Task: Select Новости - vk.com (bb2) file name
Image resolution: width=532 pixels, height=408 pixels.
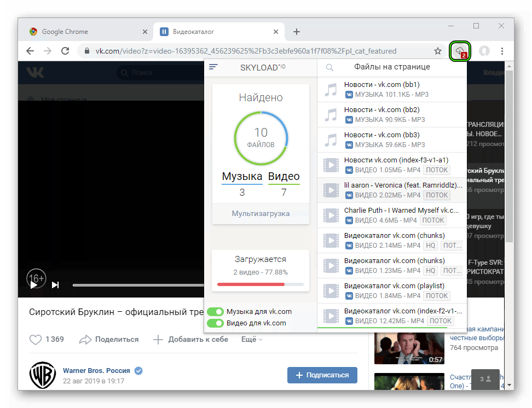Action: pos(381,109)
